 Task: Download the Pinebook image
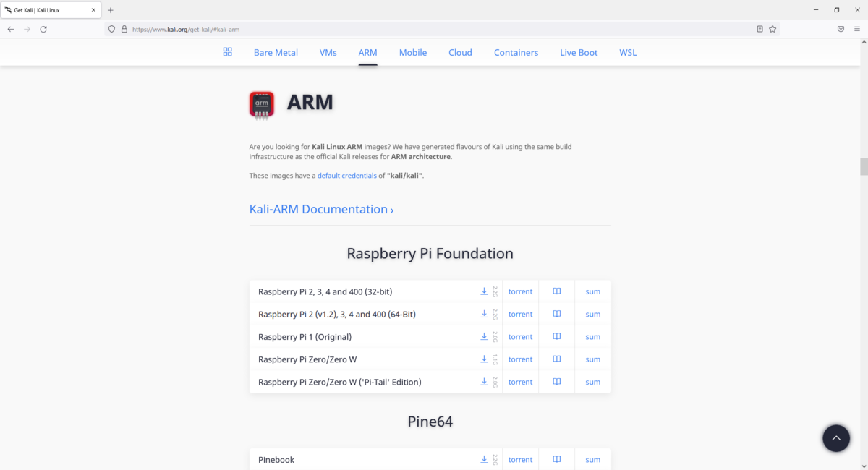484,459
